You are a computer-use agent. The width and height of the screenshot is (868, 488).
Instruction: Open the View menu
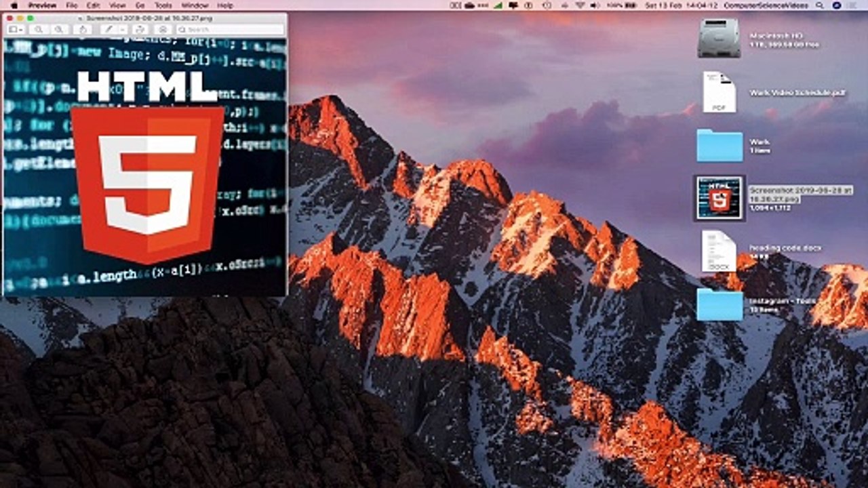click(117, 5)
